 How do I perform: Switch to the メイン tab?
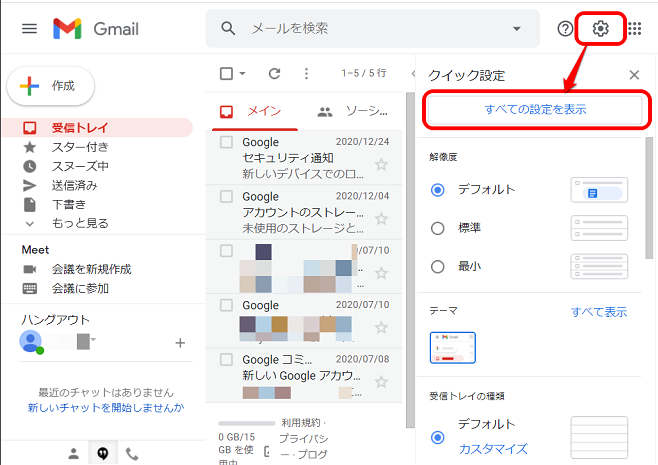(x=255, y=112)
